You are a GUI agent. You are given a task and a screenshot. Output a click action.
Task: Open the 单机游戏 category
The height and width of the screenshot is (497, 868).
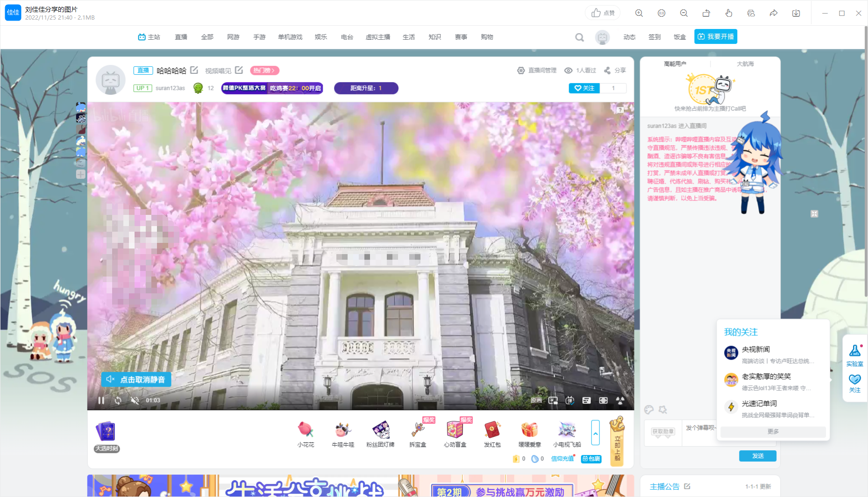click(290, 37)
